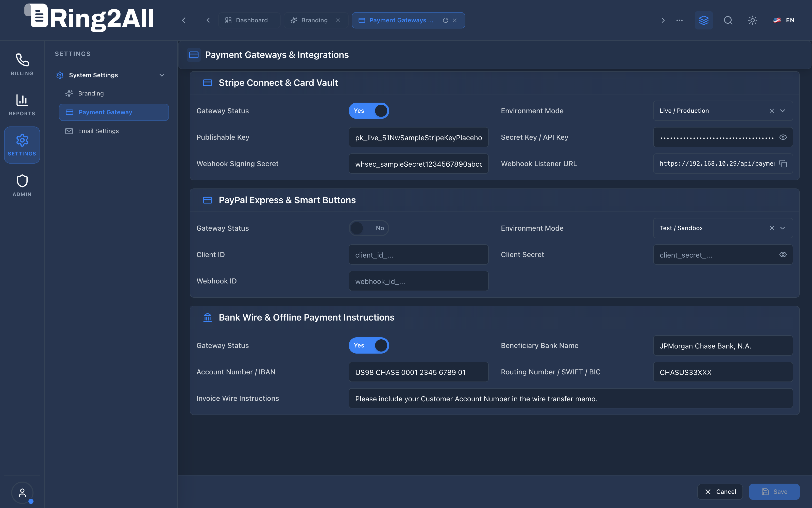Click the Publishable Key field
812x508 pixels.
[418, 137]
